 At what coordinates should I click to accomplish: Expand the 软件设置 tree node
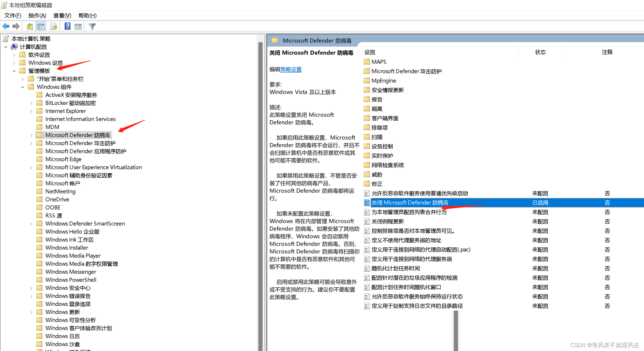[x=14, y=55]
